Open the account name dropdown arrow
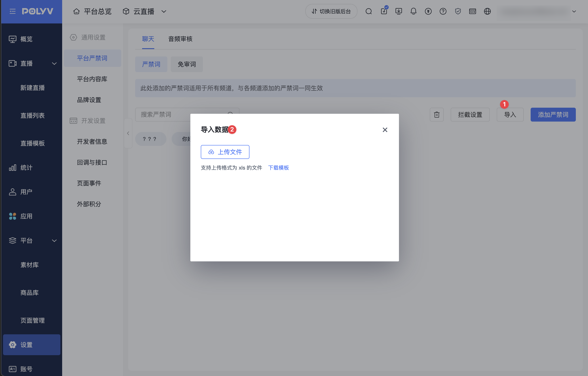The height and width of the screenshot is (376, 588). click(x=574, y=11)
